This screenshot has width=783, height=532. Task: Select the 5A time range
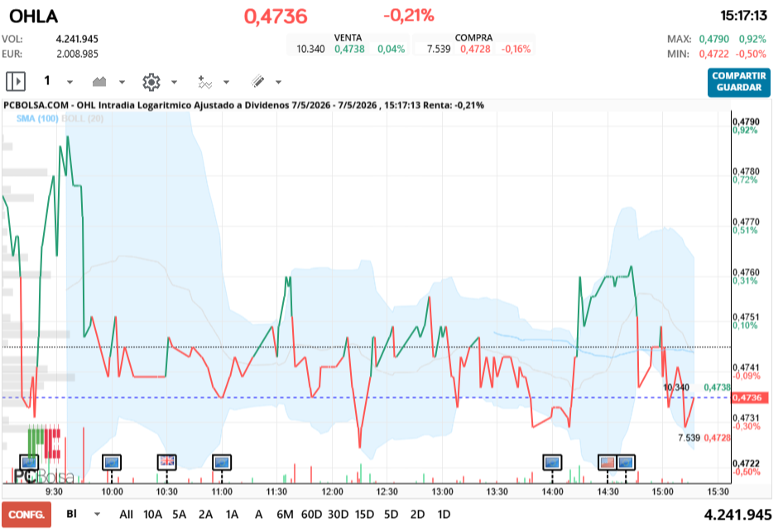click(x=180, y=515)
